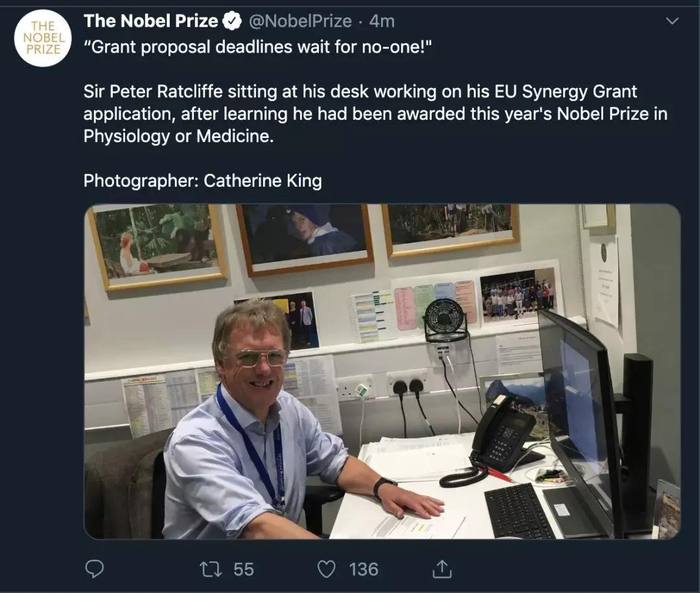This screenshot has width=700, height=593.
Task: Open the 4m timestamp link
Action: click(382, 20)
